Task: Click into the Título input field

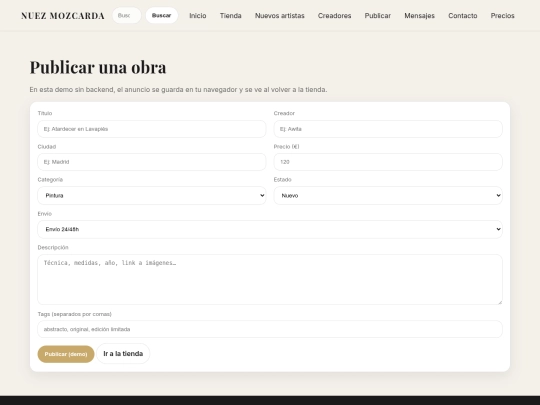Action: (152, 129)
